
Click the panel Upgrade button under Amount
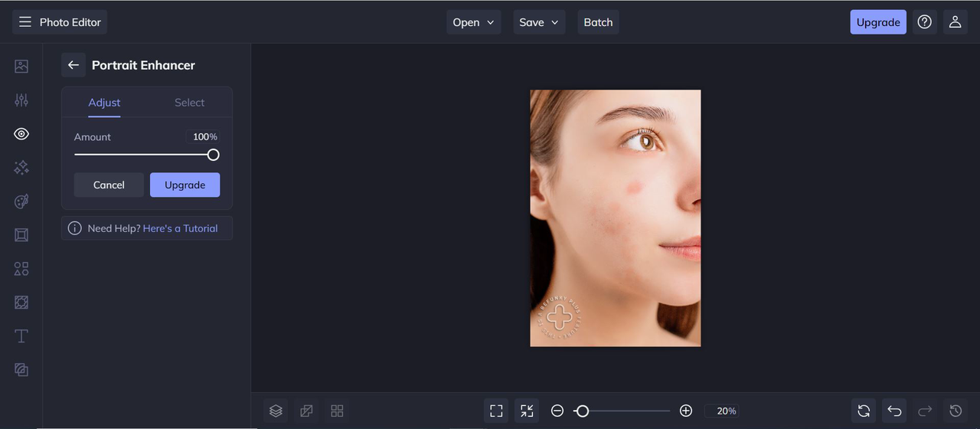tap(185, 185)
